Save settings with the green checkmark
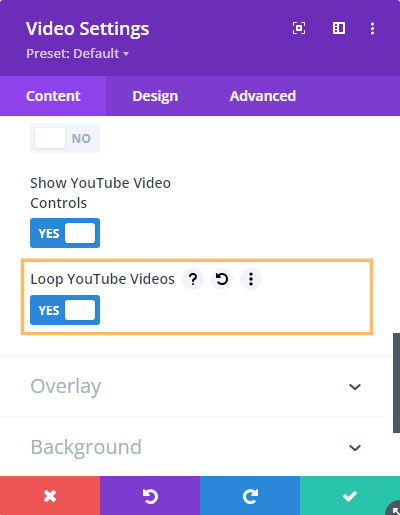 [x=350, y=496]
